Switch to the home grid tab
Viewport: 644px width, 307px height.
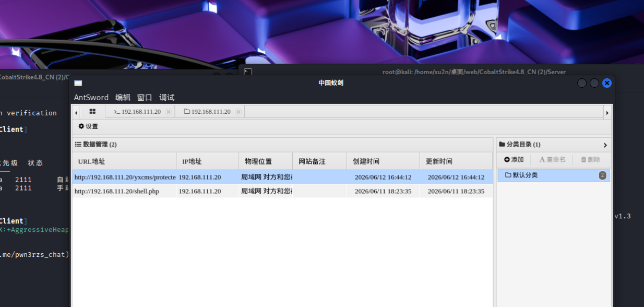[x=92, y=112]
